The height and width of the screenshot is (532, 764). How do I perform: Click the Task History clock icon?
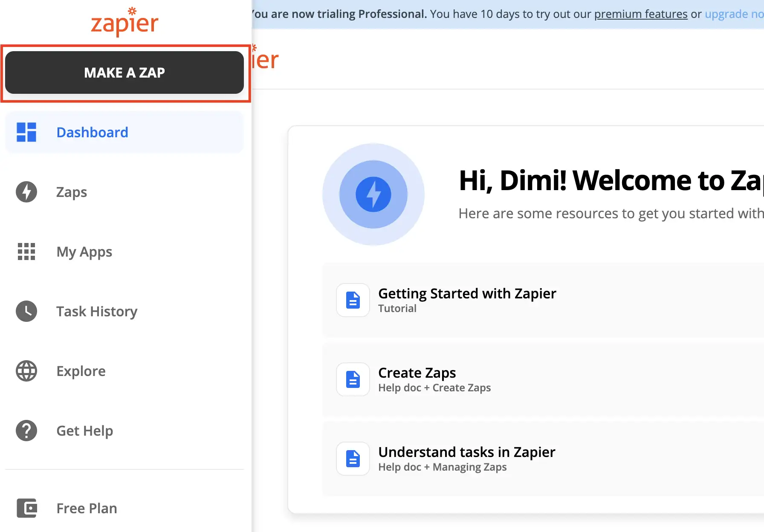[26, 311]
